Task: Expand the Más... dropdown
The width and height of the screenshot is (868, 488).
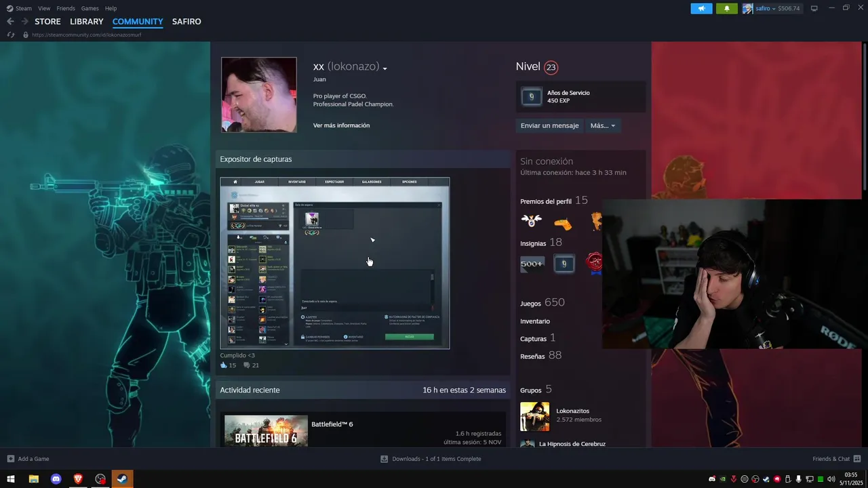Action: [x=602, y=125]
